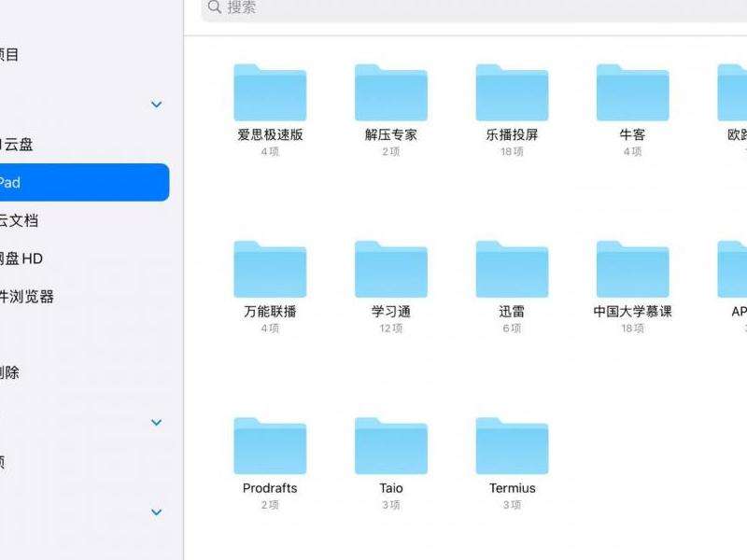Image resolution: width=747 pixels, height=560 pixels.
Task: Click the 12 项 count under 学习通
Action: [x=391, y=329]
